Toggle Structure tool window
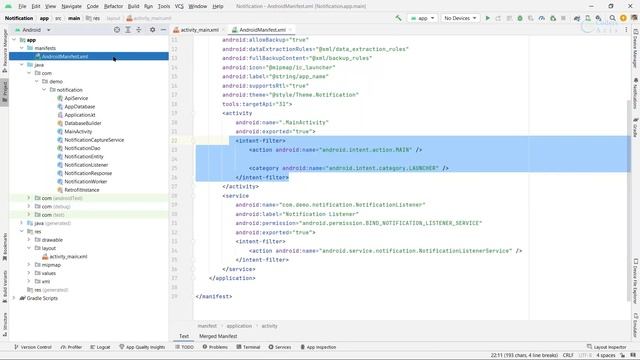The width and height of the screenshot is (640, 360). click(x=4, y=324)
